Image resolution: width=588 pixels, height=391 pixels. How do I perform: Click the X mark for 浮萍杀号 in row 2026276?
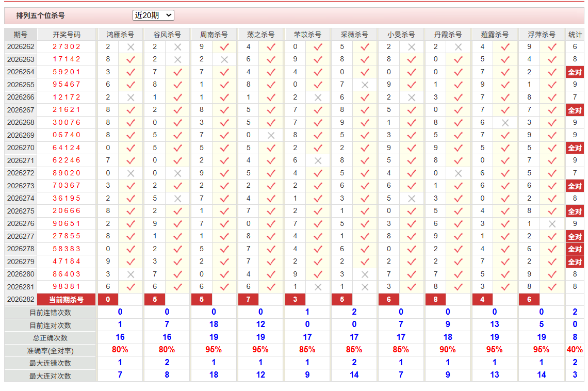coord(552,224)
